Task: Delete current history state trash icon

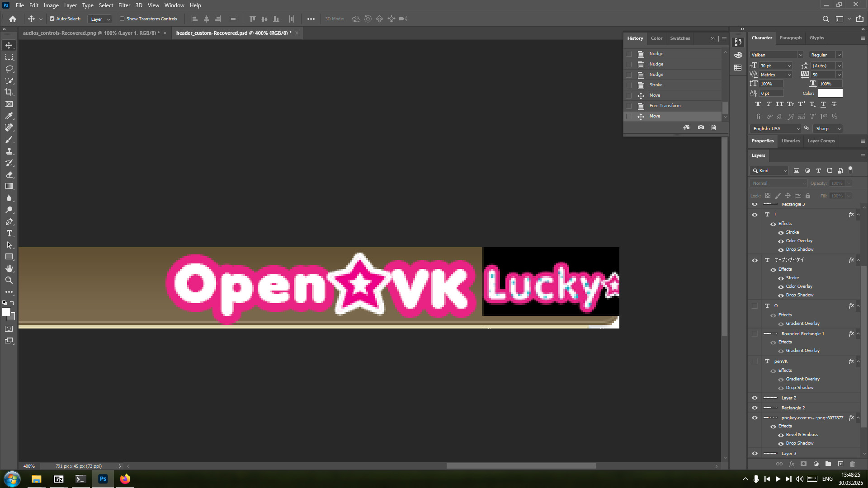Action: pyautogui.click(x=713, y=127)
